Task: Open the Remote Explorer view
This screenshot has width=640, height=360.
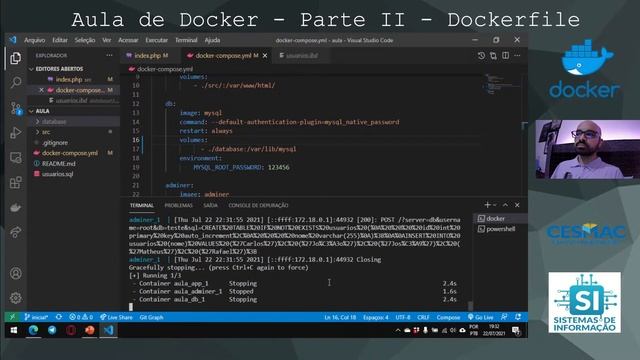Action: pyautogui.click(x=16, y=158)
